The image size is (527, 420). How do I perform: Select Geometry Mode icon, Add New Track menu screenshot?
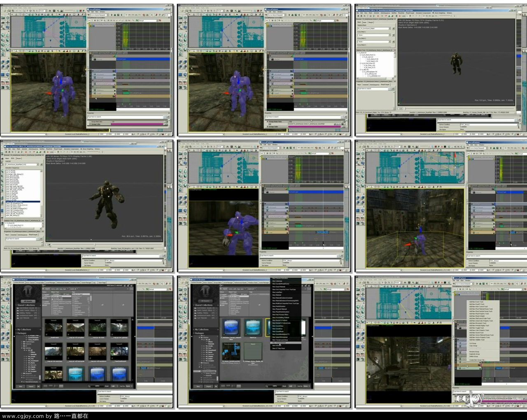click(363, 289)
